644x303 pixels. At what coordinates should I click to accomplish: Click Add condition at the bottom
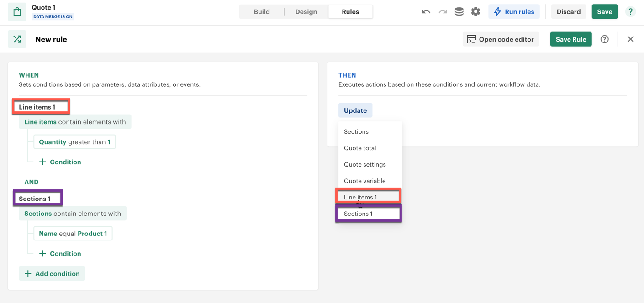click(52, 274)
